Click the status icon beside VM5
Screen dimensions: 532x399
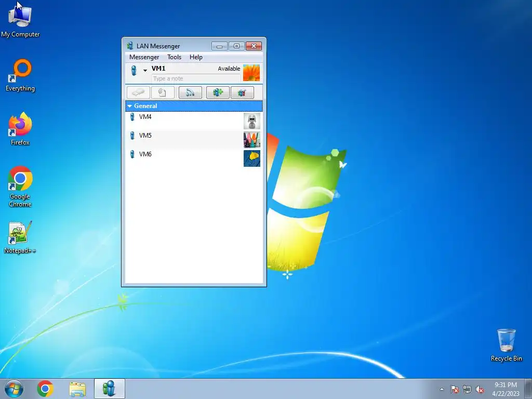point(132,136)
